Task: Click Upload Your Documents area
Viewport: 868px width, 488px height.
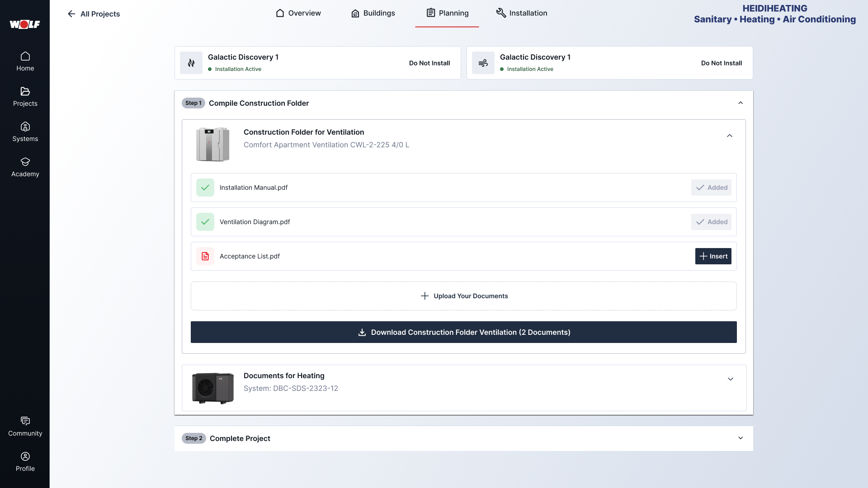Action: [x=464, y=296]
